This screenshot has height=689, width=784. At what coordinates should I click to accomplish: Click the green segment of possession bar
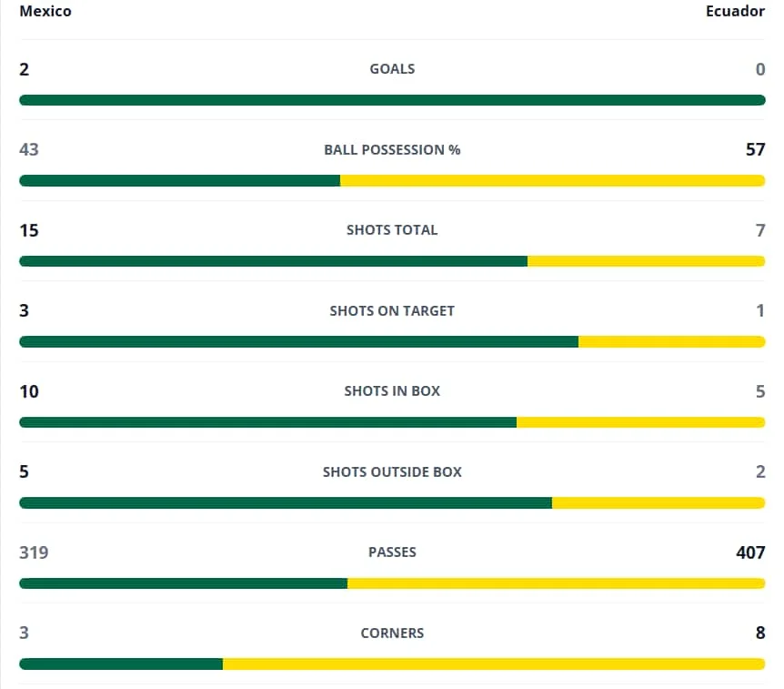click(180, 180)
